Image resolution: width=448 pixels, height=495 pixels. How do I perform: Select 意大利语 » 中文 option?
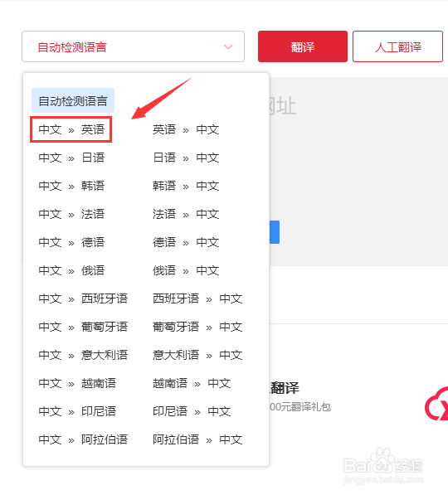[x=197, y=355]
